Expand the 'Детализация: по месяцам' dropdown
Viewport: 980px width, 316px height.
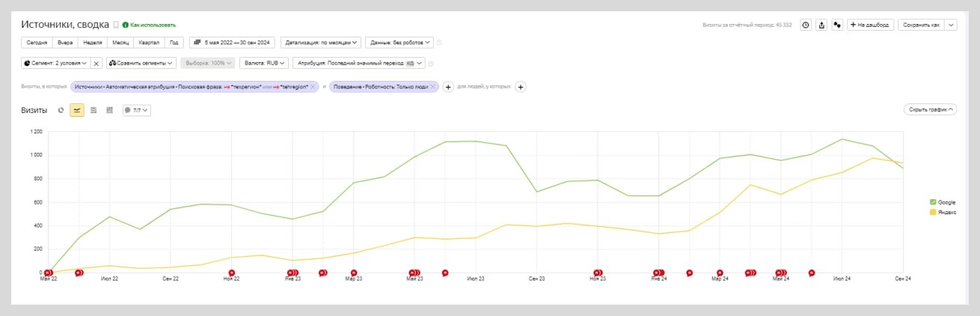[x=322, y=43]
